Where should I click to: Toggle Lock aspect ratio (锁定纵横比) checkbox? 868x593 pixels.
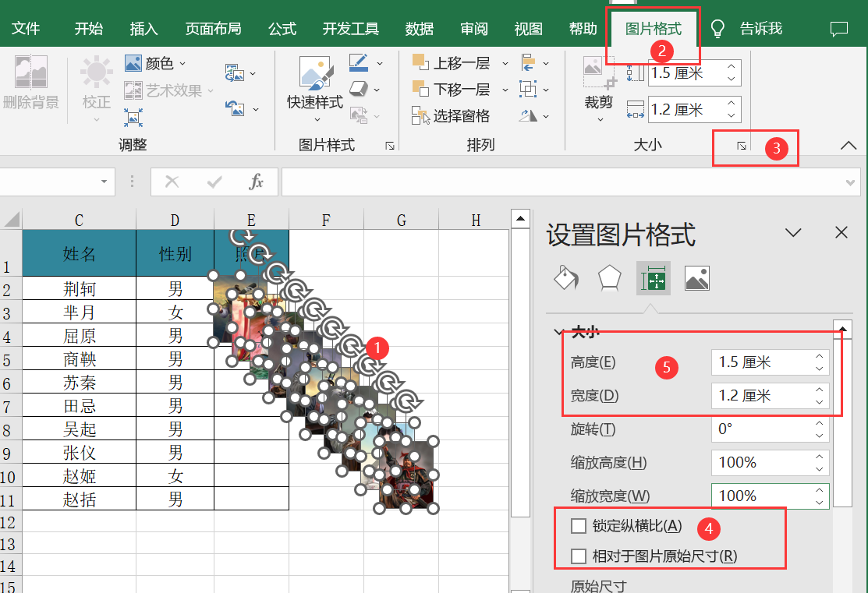coord(579,525)
